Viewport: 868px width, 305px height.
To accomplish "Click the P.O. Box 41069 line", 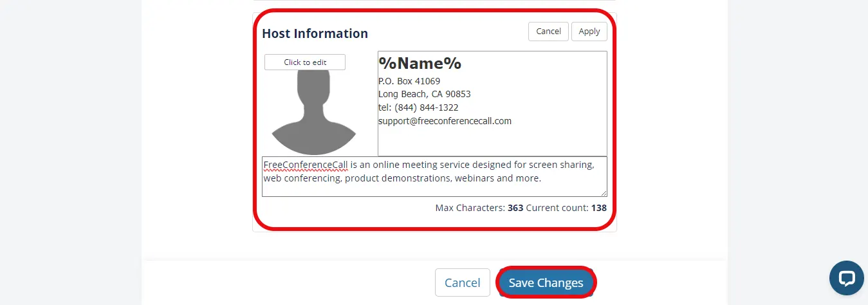I will tap(409, 81).
